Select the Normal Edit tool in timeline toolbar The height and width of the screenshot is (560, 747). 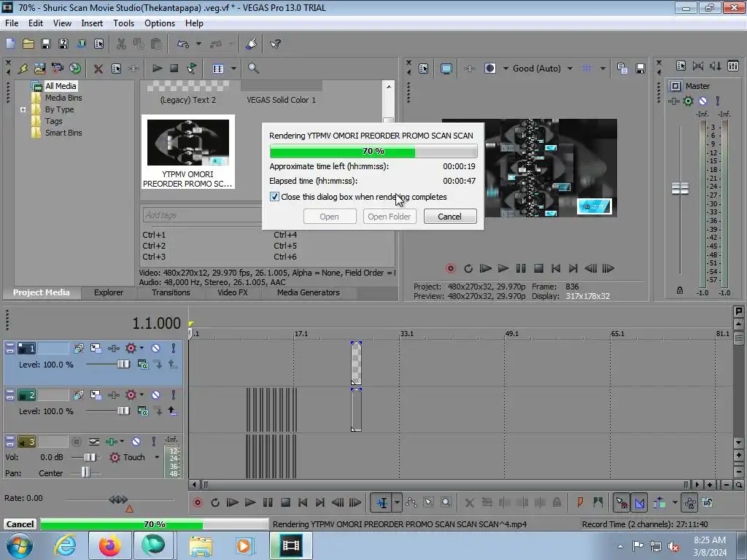pyautogui.click(x=382, y=502)
